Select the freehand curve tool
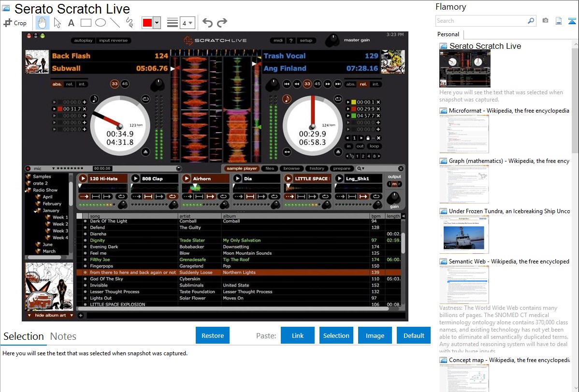The width and height of the screenshot is (579, 392). pos(130,23)
